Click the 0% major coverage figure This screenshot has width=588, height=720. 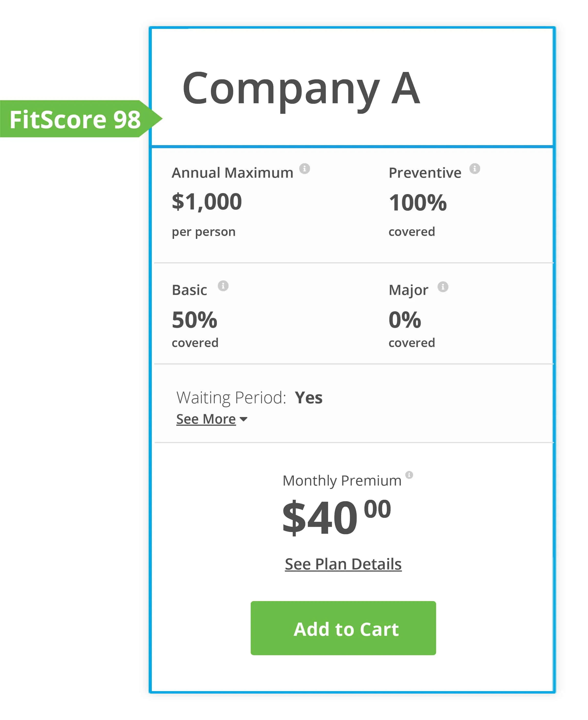click(404, 320)
